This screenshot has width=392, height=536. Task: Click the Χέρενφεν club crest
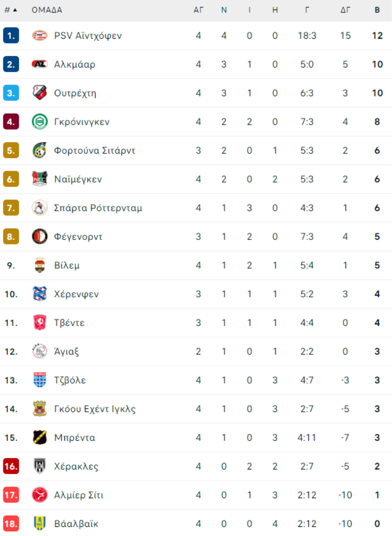[40, 294]
